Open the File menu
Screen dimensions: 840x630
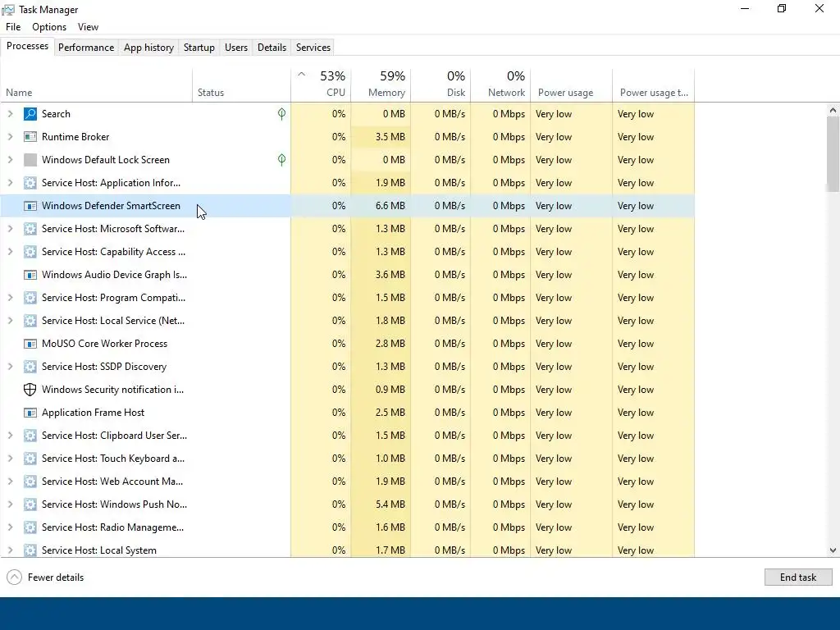[x=13, y=27]
